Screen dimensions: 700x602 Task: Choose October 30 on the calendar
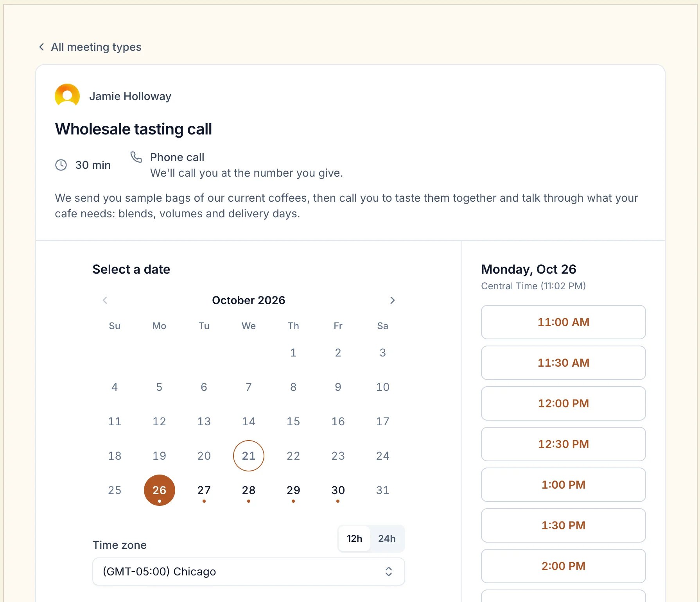tap(338, 490)
